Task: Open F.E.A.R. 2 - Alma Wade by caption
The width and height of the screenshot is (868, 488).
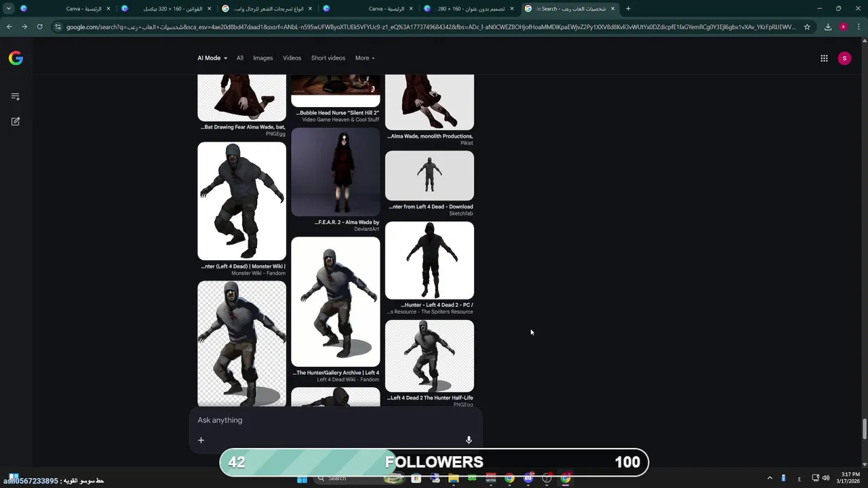Action: pos(347,222)
